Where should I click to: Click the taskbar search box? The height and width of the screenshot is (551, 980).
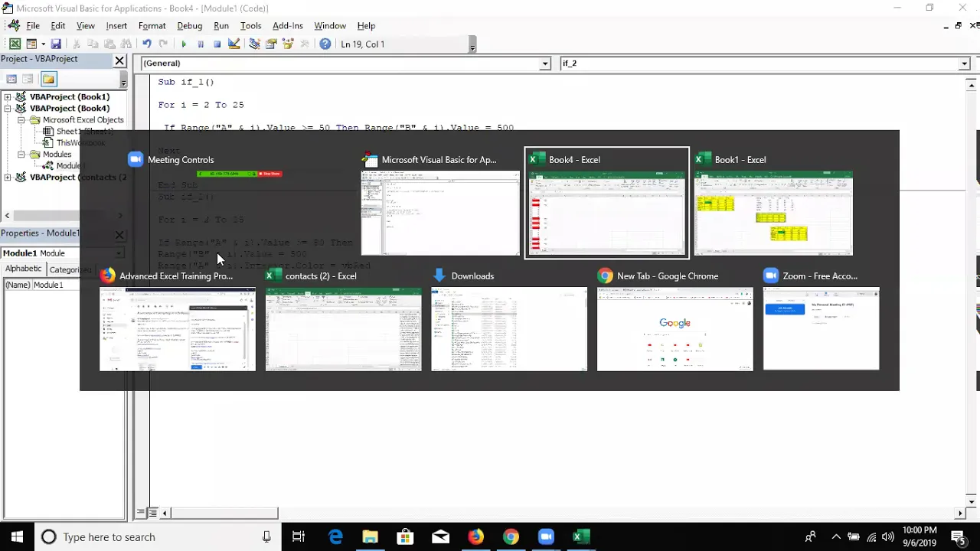pyautogui.click(x=157, y=537)
